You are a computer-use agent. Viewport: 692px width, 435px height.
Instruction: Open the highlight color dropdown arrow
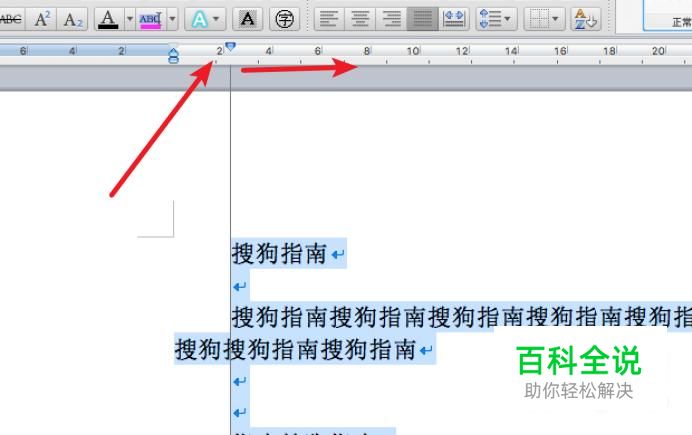pyautogui.click(x=173, y=19)
